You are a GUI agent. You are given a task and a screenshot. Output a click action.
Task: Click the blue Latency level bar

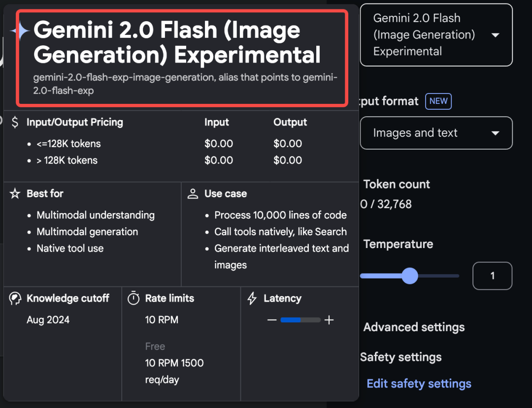291,319
